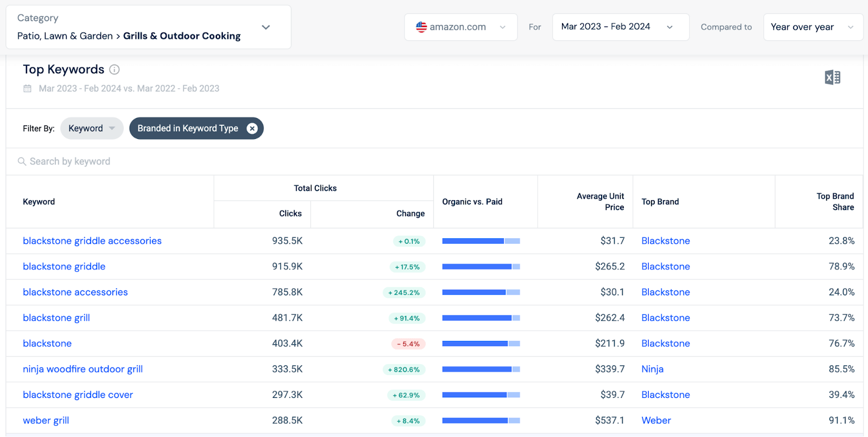Click the Organic vs. Paid column header
868x437 pixels.
(473, 202)
